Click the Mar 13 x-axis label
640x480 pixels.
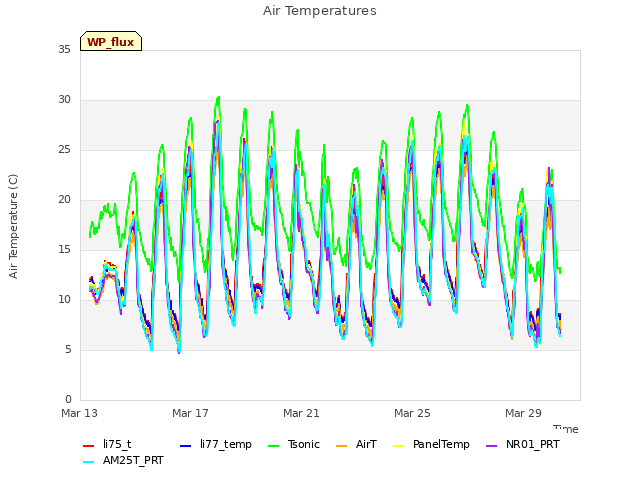(x=79, y=413)
